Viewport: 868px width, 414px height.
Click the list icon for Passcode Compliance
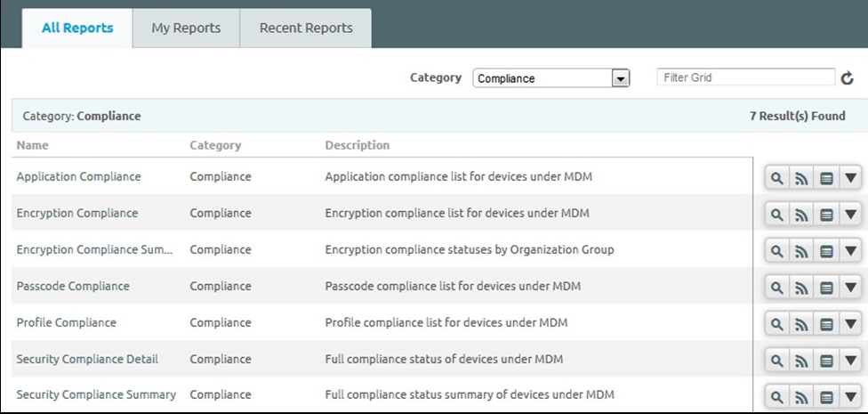point(826,288)
